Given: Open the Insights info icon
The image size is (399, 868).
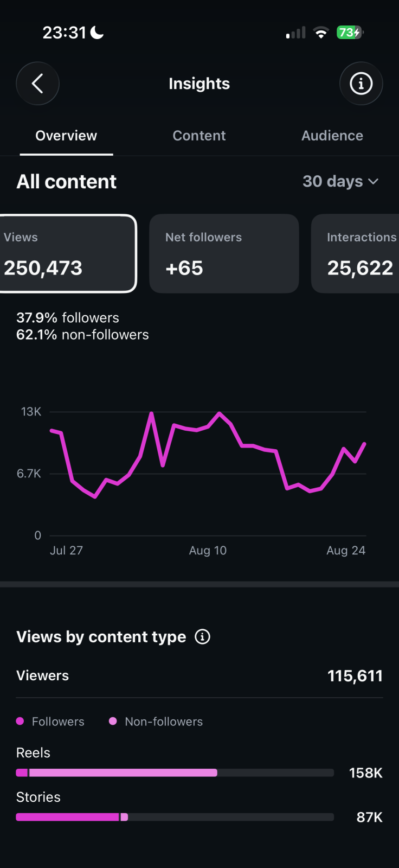Looking at the screenshot, I should [361, 84].
